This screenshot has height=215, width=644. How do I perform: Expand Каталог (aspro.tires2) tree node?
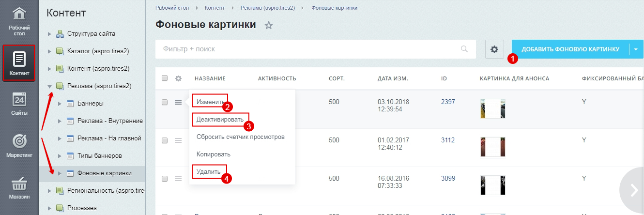tap(49, 51)
